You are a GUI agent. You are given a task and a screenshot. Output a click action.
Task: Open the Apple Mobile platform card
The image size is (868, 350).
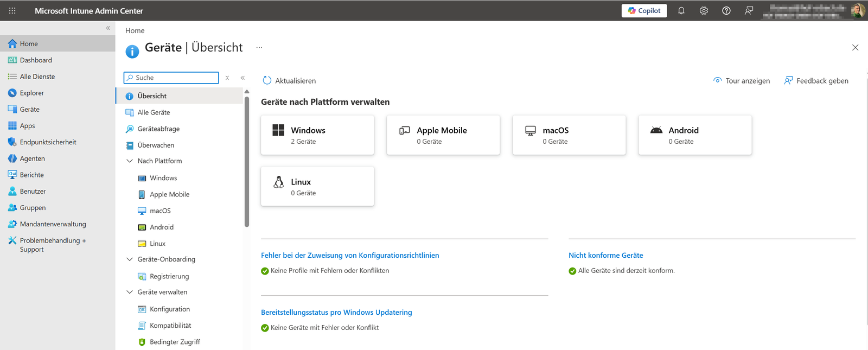tap(443, 135)
